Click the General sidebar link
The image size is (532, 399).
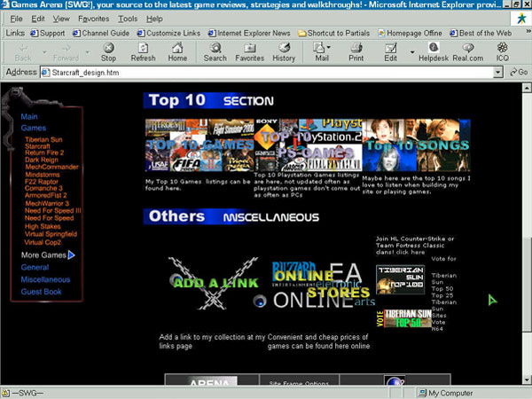click(x=35, y=268)
